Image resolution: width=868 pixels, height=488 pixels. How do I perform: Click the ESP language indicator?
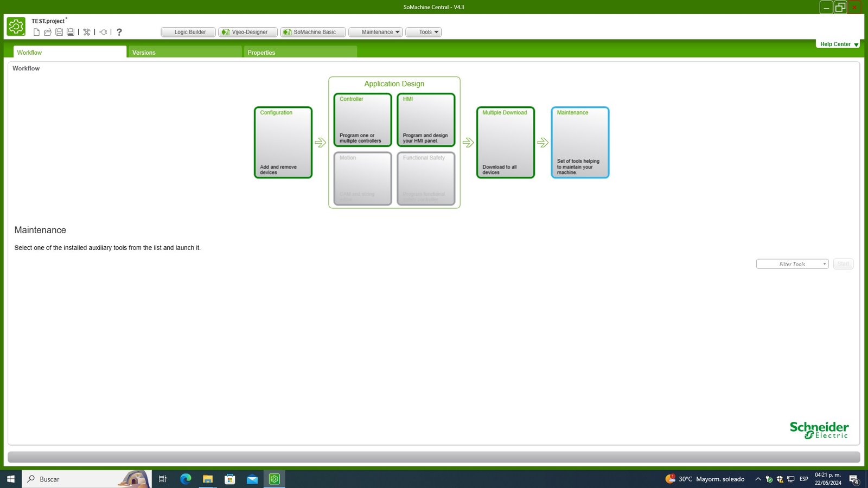coord(804,479)
